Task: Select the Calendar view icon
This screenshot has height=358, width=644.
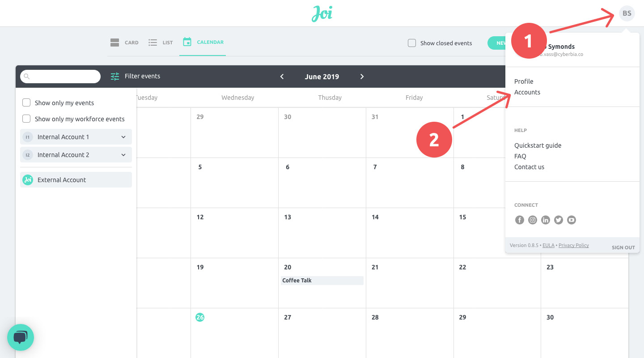Action: pyautogui.click(x=187, y=42)
